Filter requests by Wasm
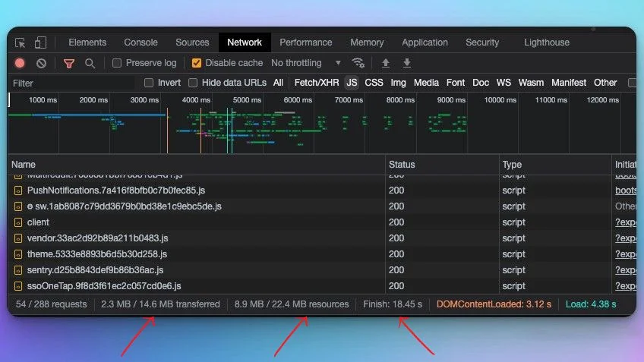The image size is (644, 362). click(x=531, y=83)
